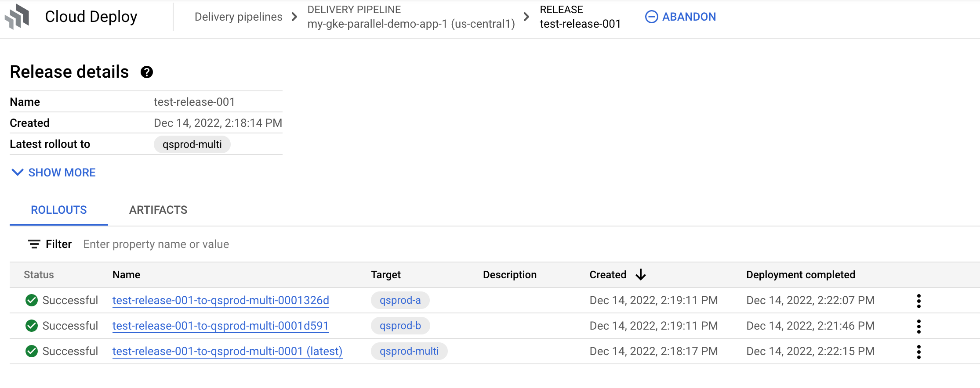Open actions menu for qsprod-b rollout
980x388 pixels.
(x=918, y=326)
